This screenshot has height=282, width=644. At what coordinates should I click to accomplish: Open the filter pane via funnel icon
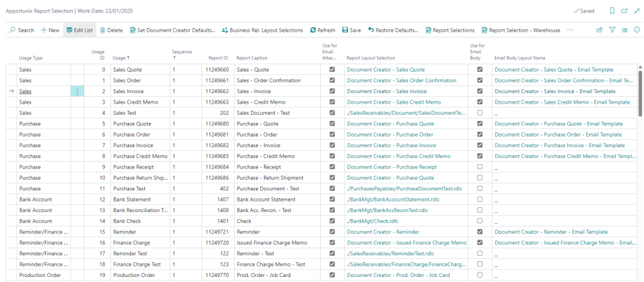[x=612, y=30]
